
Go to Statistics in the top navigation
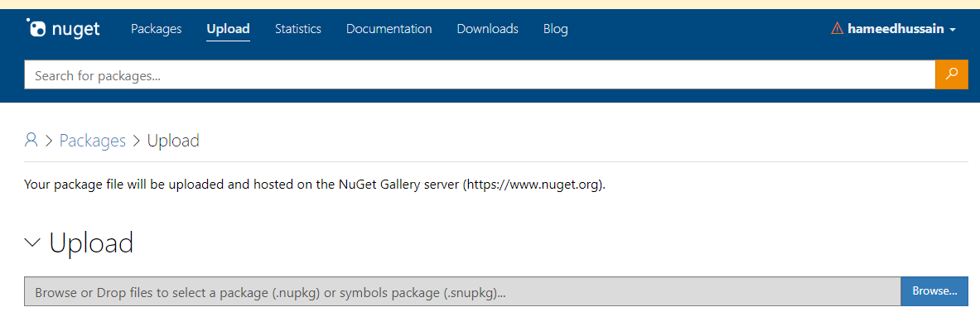pos(298,29)
